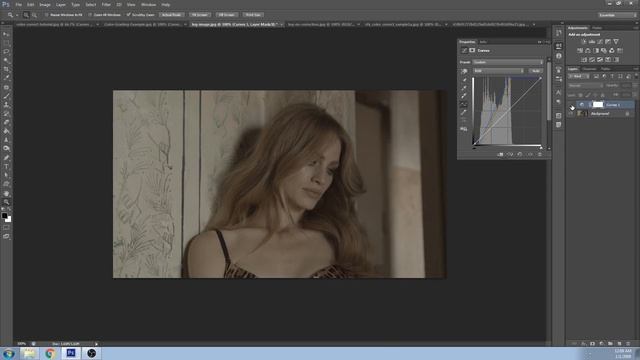Reset Curves to adjustment defaults
This screenshot has height=360, width=640.
coord(520,154)
